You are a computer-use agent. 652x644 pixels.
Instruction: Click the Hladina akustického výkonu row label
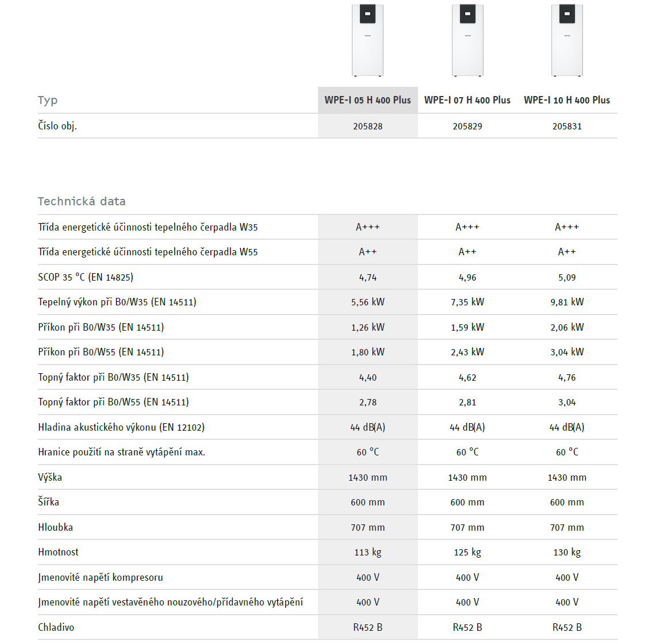tap(121, 427)
